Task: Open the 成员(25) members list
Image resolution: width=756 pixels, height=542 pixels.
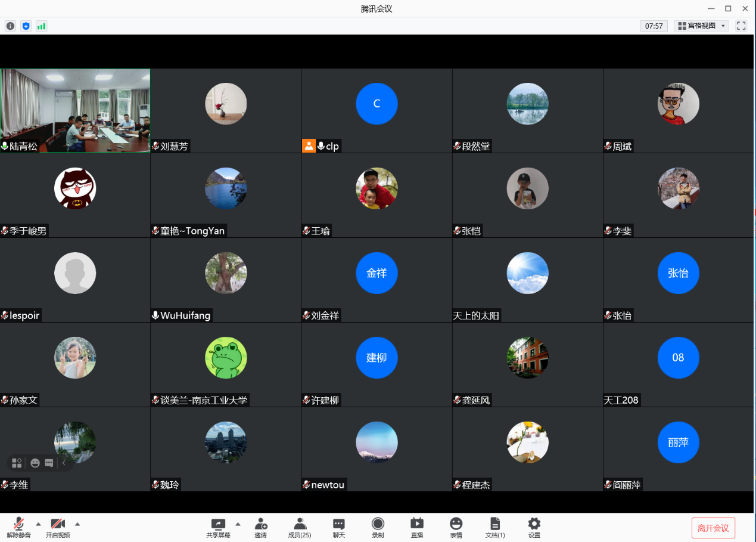Action: (300, 527)
